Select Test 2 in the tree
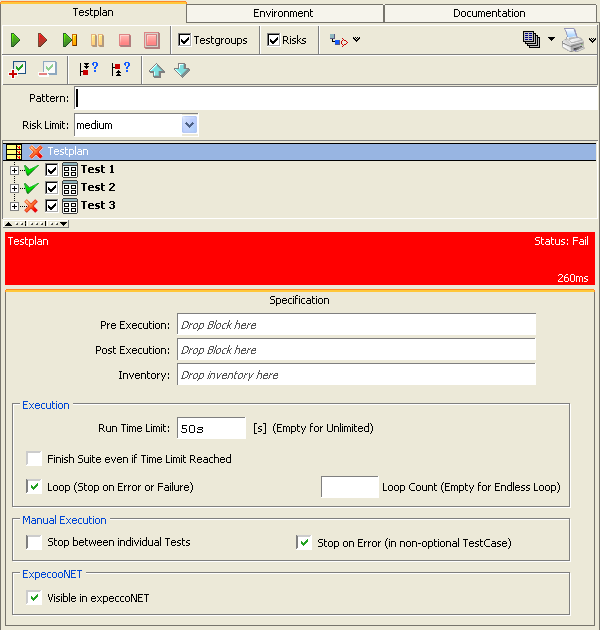 tap(98, 188)
